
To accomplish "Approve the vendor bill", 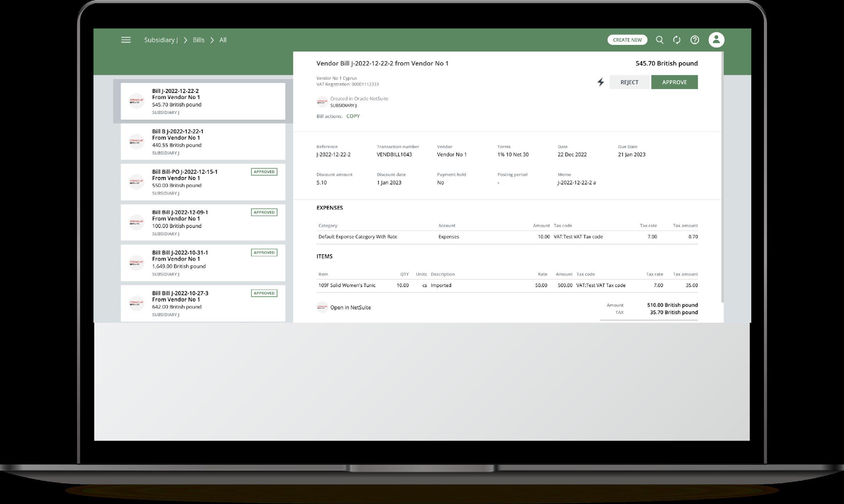I will tap(674, 82).
